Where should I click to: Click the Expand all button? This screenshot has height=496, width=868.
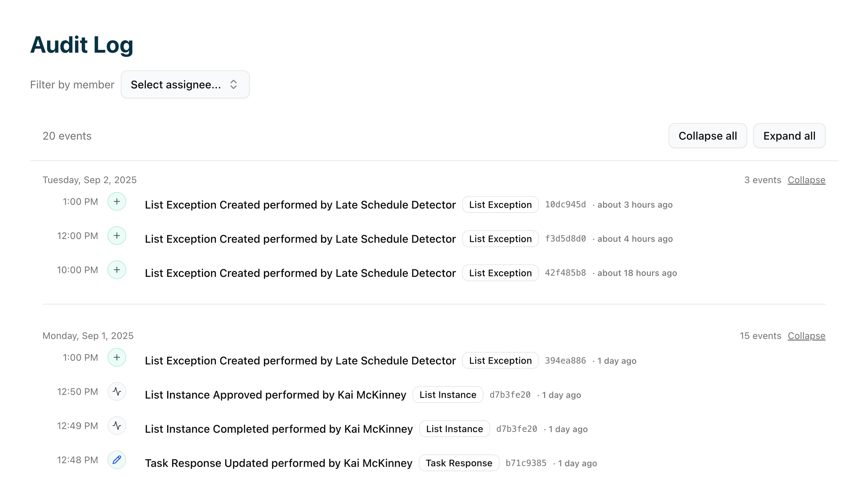[789, 135]
